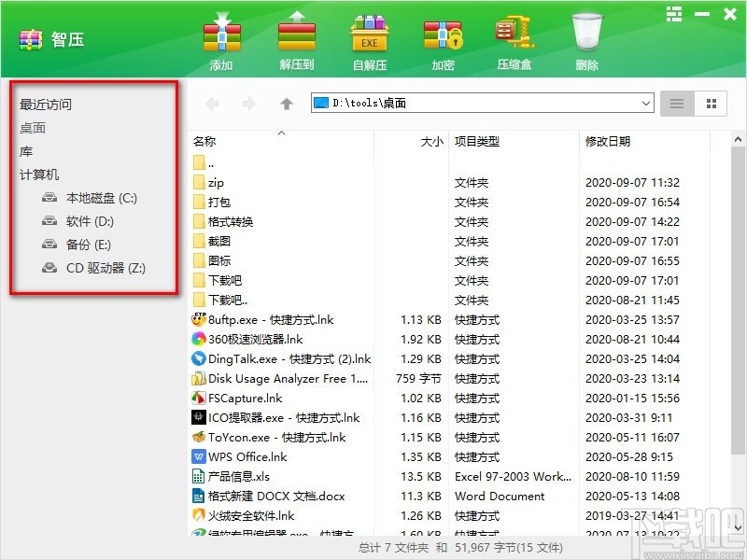Click the up arrow to parent folder
The image size is (747, 560).
click(x=287, y=104)
